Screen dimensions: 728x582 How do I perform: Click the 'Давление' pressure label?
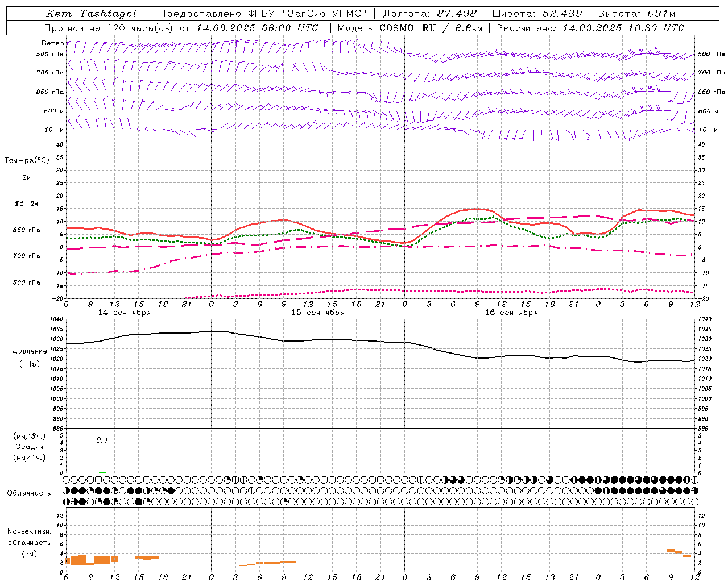pyautogui.click(x=30, y=351)
